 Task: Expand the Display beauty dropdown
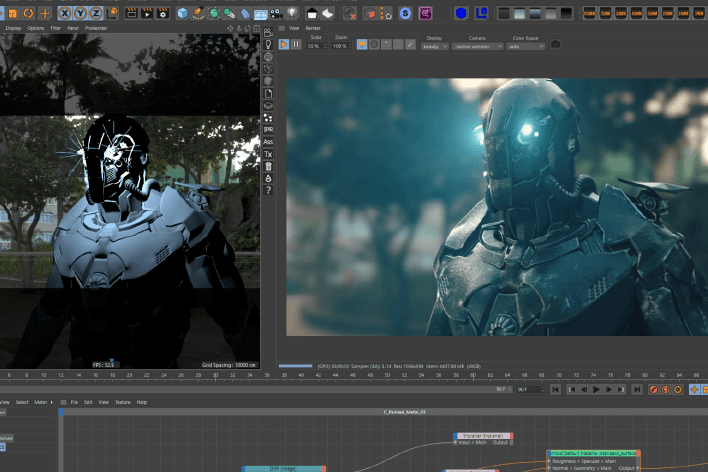click(434, 47)
